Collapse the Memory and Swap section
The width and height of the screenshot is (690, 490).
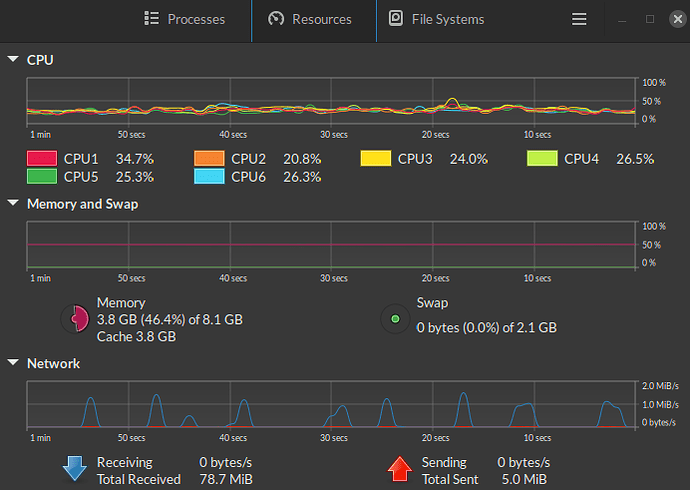pyautogui.click(x=13, y=204)
